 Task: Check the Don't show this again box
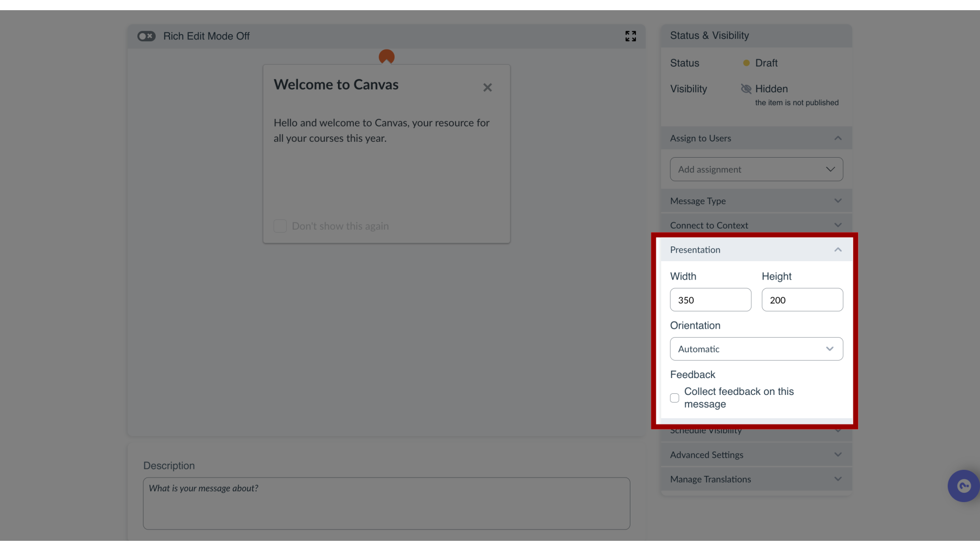[280, 226]
